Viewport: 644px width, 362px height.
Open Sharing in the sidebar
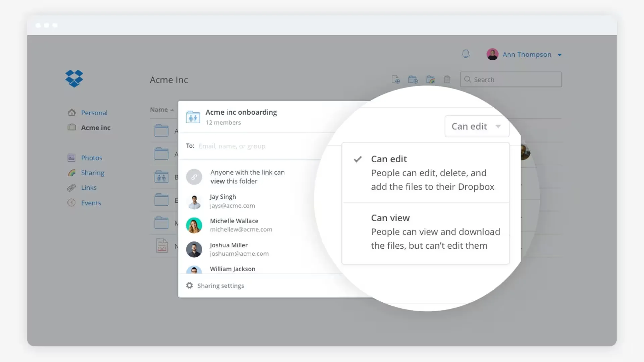coord(92,173)
